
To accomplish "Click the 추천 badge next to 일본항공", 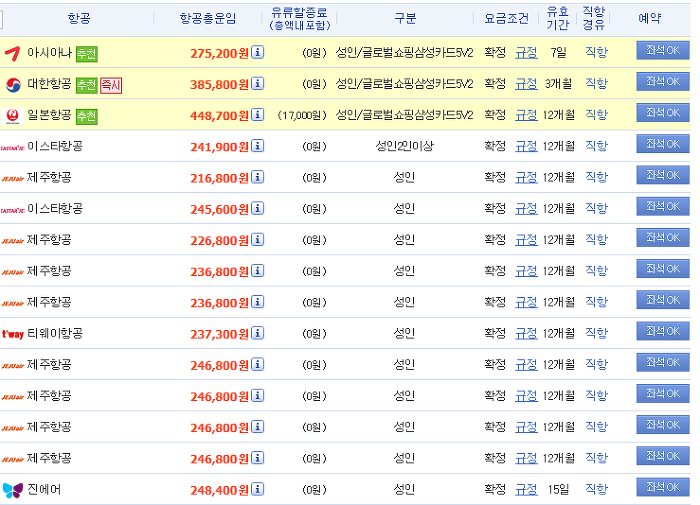I will [x=87, y=117].
